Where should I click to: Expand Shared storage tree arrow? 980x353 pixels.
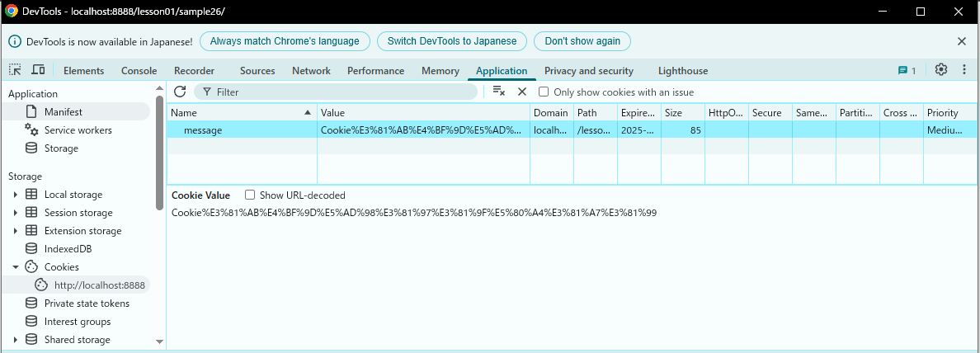coord(16,340)
